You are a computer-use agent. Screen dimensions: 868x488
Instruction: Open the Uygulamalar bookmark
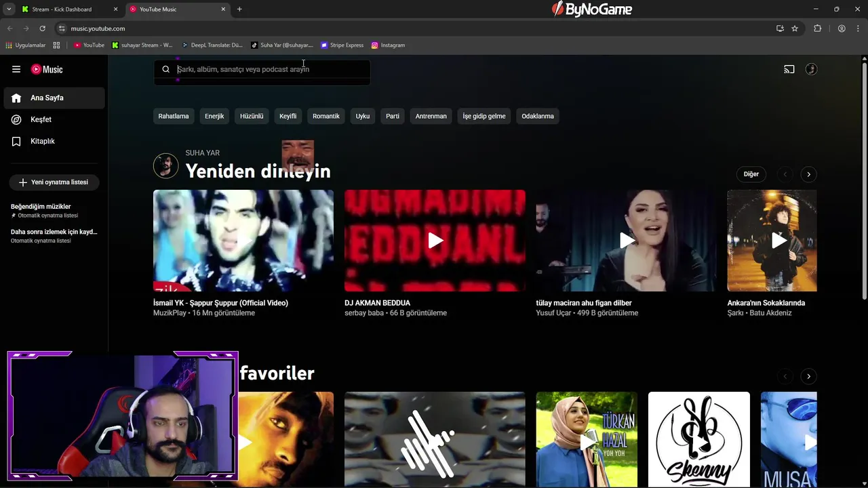point(26,45)
